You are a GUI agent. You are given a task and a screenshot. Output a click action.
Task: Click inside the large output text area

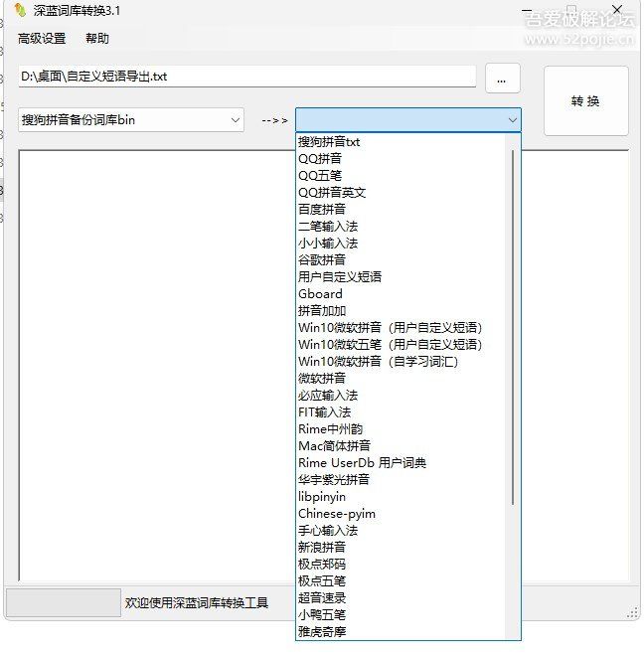[x=157, y=364]
